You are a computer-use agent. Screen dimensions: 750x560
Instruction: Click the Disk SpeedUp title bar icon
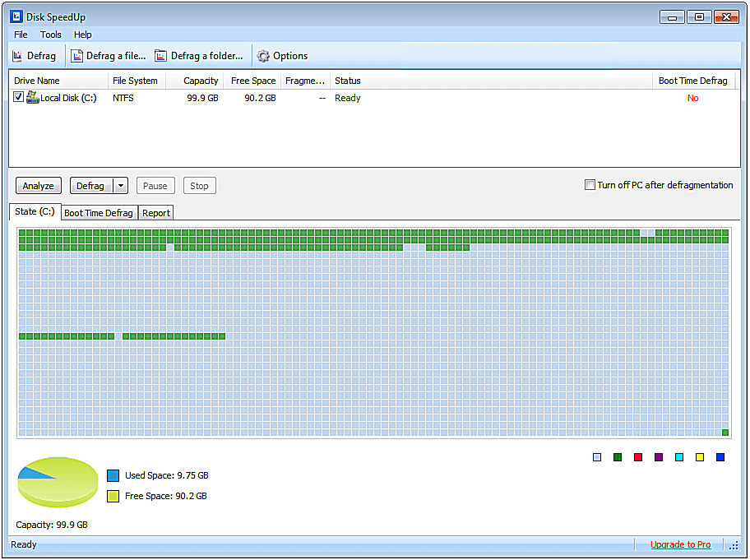16,16
